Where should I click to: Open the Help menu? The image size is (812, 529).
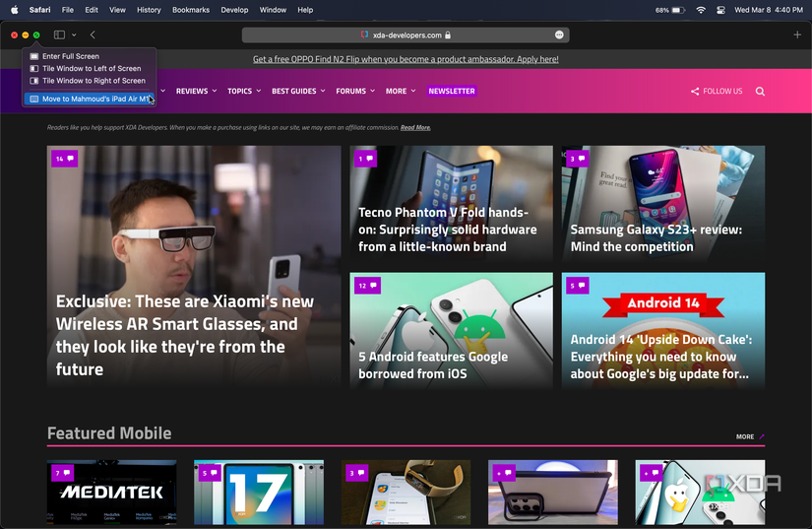305,10
